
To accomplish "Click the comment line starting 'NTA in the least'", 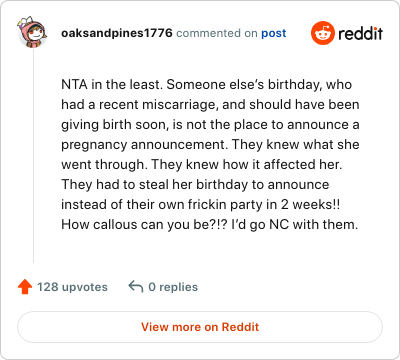I will click(206, 85).
